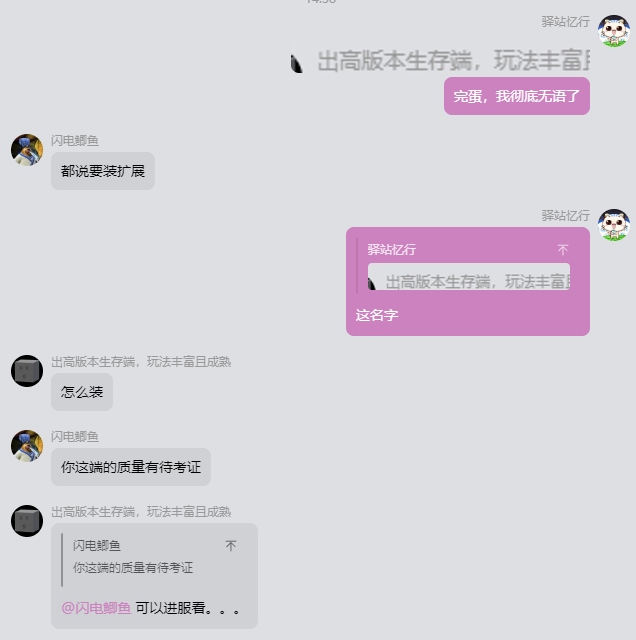636x640 pixels.
Task: Click quoted text 你这端的质量有待考证 in reply
Action: 133,568
